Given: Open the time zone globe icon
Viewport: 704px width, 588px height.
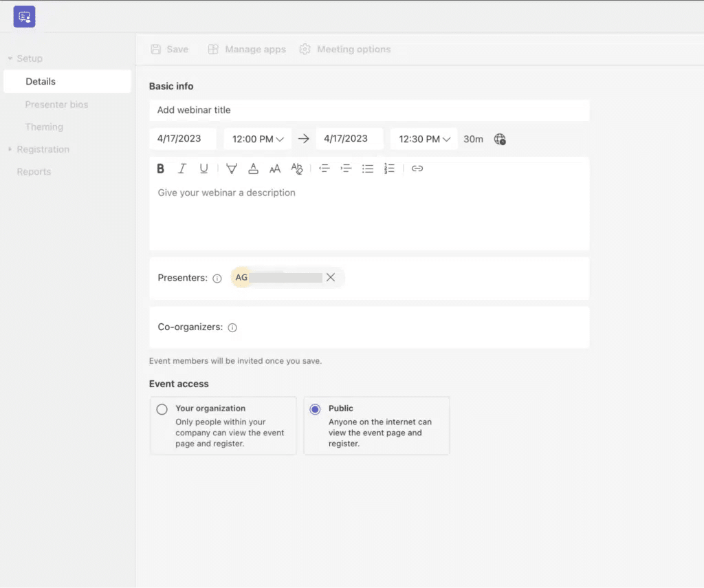Looking at the screenshot, I should tap(500, 139).
